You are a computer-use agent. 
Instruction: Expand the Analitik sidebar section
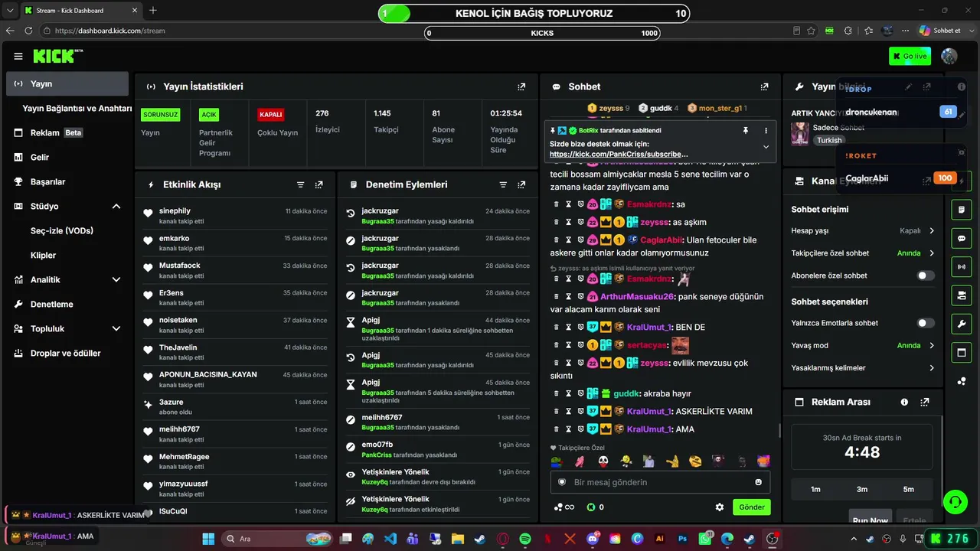coord(116,279)
